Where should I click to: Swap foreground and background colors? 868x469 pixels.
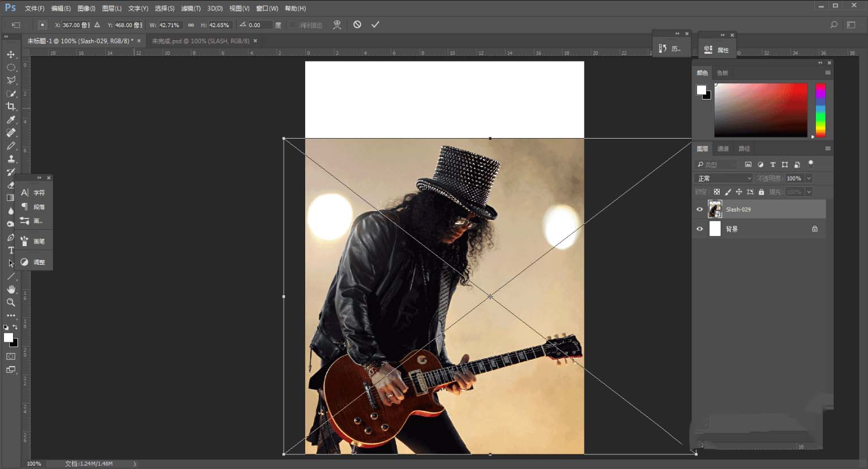[15, 328]
